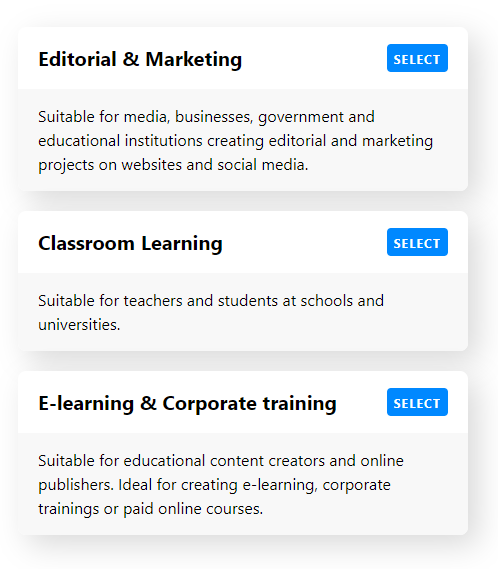Click 'Suitable for teachers and students' line
498x569 pixels.
211,300
